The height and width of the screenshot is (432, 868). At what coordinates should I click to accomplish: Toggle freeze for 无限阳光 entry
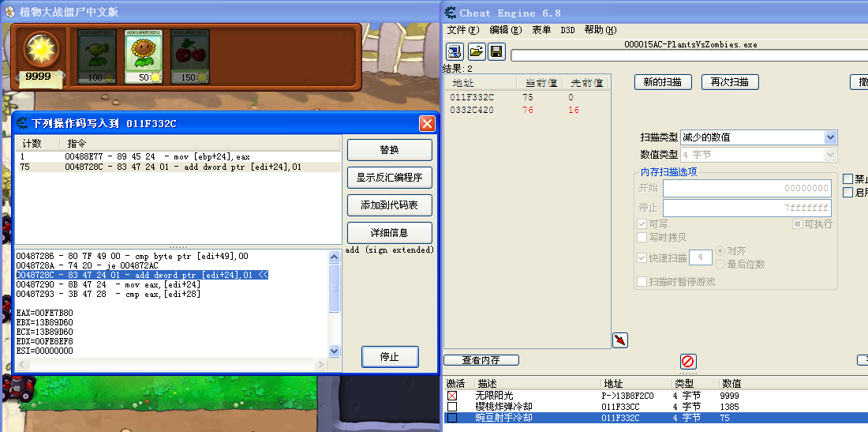click(x=452, y=396)
